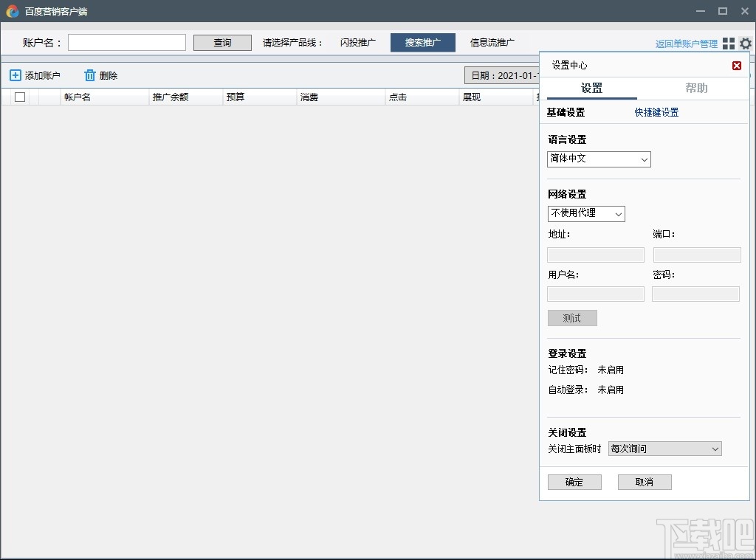Close the 设置中心 panel with the red icon
This screenshot has width=756, height=560.
coord(737,65)
